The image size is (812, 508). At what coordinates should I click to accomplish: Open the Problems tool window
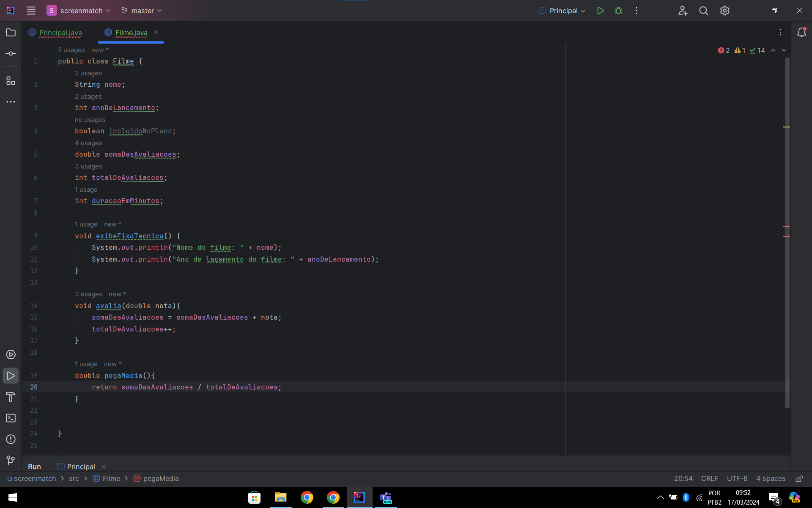point(11,439)
